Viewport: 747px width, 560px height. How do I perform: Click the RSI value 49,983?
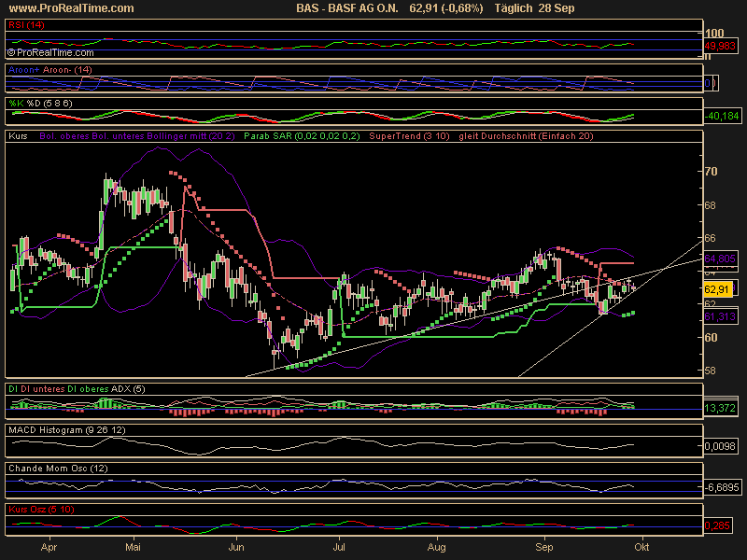point(719,46)
